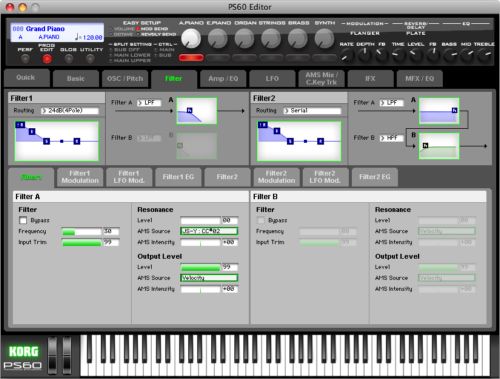The image size is (500, 379).
Task: Click the ORGAN volume knob
Action: 244,38
